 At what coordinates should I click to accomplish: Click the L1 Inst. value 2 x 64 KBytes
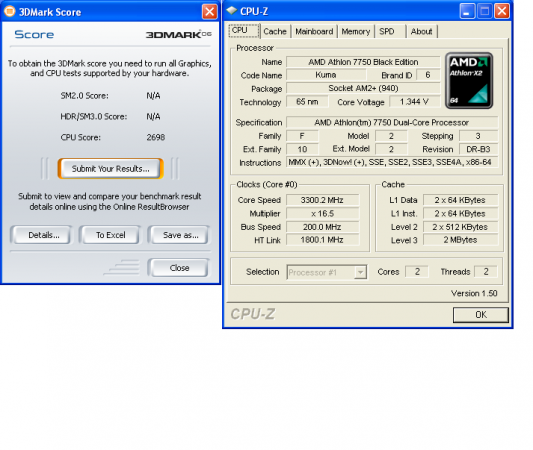(460, 214)
